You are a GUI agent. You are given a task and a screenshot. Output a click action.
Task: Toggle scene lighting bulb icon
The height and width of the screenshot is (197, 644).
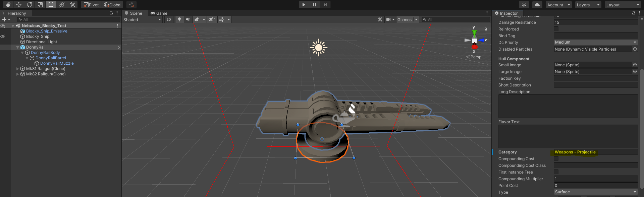[x=179, y=19]
